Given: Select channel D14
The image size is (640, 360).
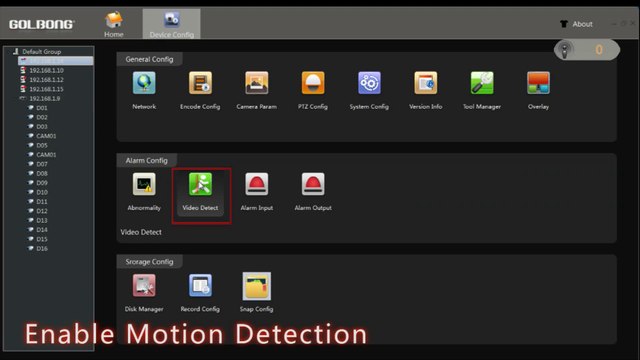Looking at the screenshot, I should 42,230.
